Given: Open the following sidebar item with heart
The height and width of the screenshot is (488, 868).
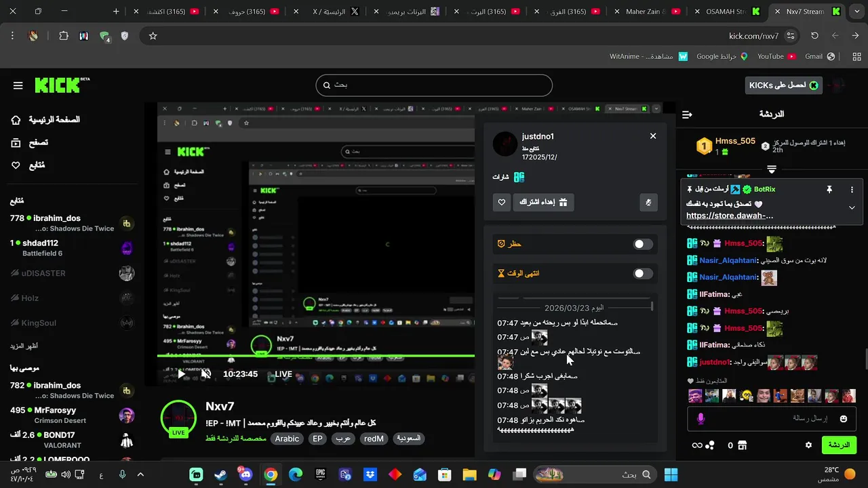Looking at the screenshot, I should point(28,165).
